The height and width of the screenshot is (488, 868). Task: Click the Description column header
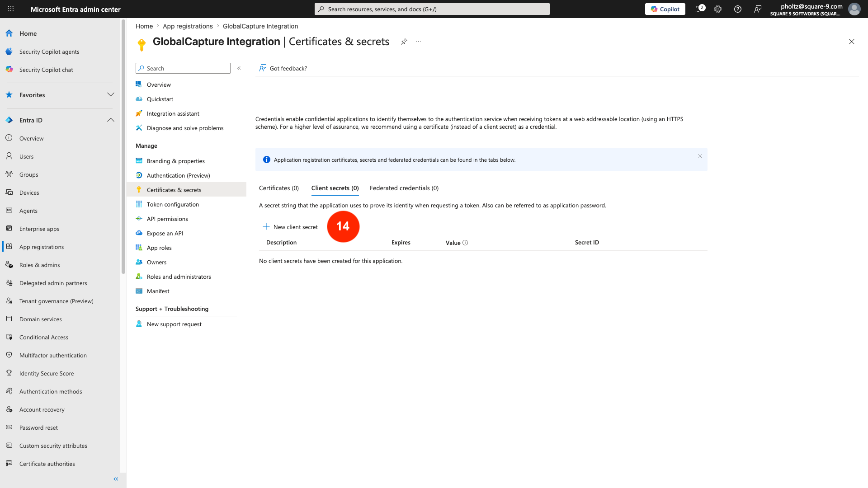point(281,243)
